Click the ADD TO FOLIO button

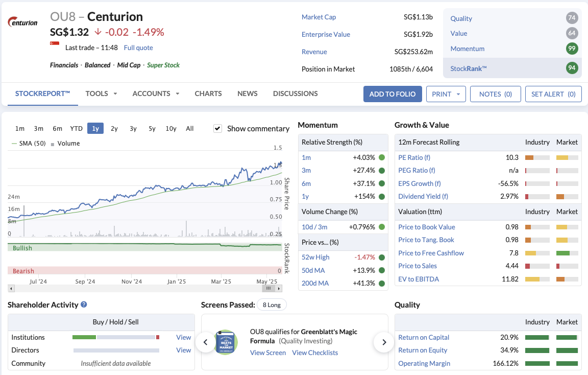393,94
